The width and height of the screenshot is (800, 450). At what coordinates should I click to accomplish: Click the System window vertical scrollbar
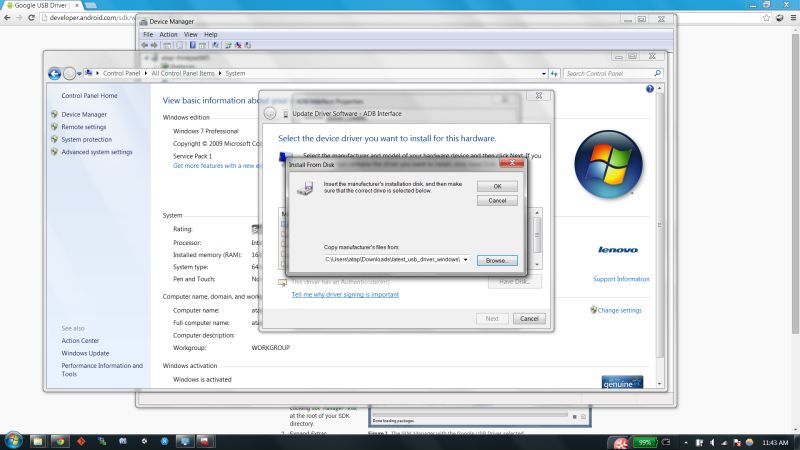coord(660,224)
